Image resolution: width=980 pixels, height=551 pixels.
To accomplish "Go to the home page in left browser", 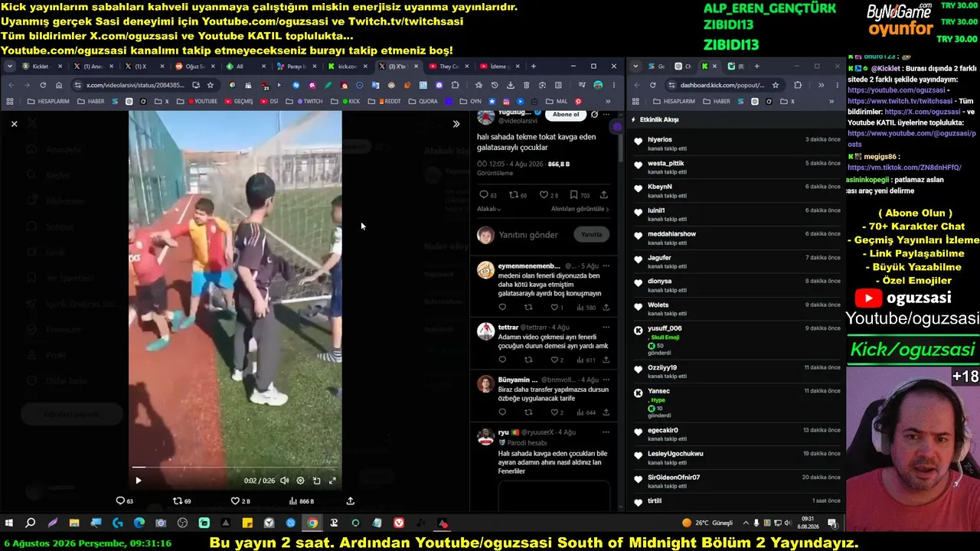I will point(59,85).
